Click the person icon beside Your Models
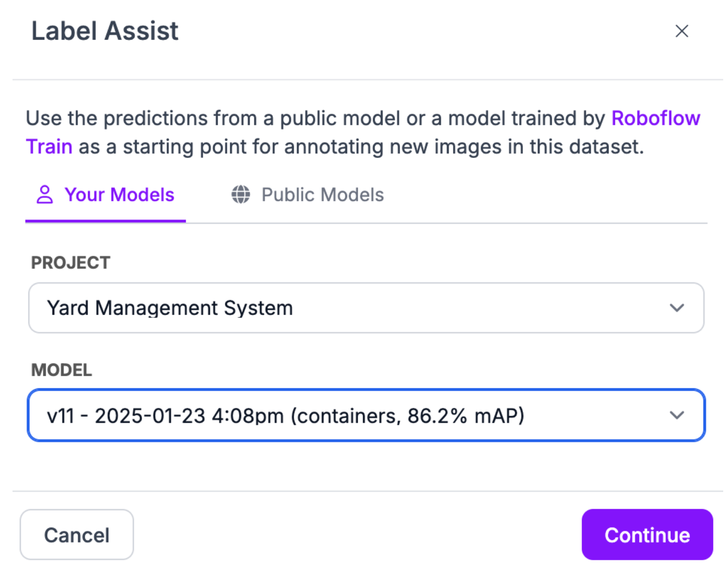 tap(45, 195)
